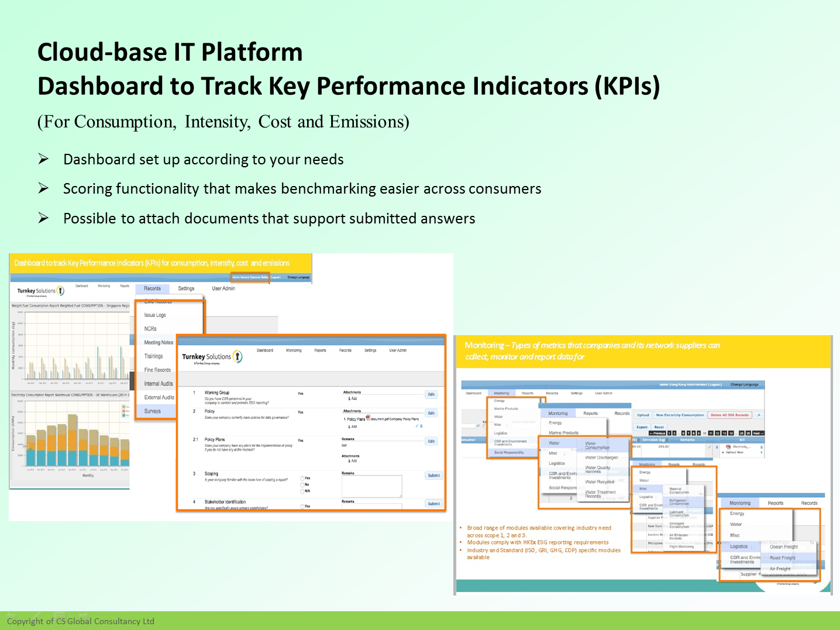Click Logout link beside Hong Kong Administrator
This screenshot has width=840, height=630.
pyautogui.click(x=715, y=384)
